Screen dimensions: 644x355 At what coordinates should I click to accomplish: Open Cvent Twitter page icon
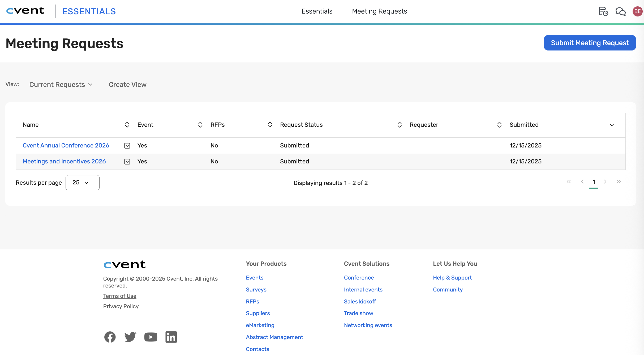pos(130,337)
